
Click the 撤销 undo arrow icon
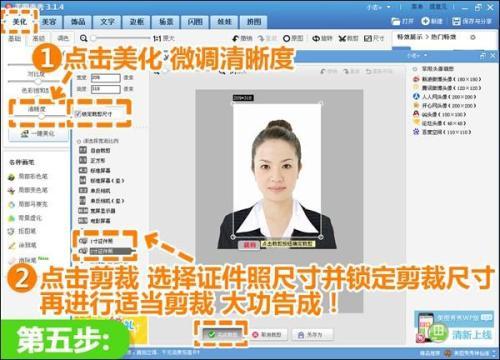coord(236,38)
